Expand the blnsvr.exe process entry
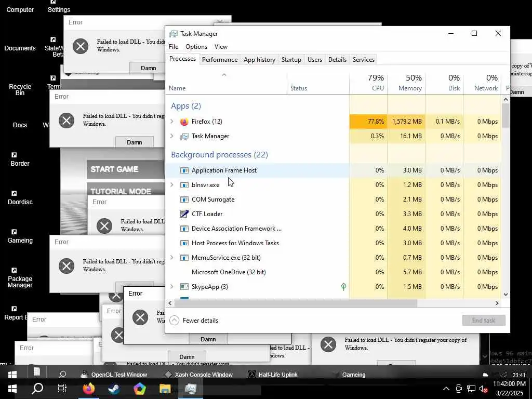This screenshot has width=532, height=399. point(171,185)
